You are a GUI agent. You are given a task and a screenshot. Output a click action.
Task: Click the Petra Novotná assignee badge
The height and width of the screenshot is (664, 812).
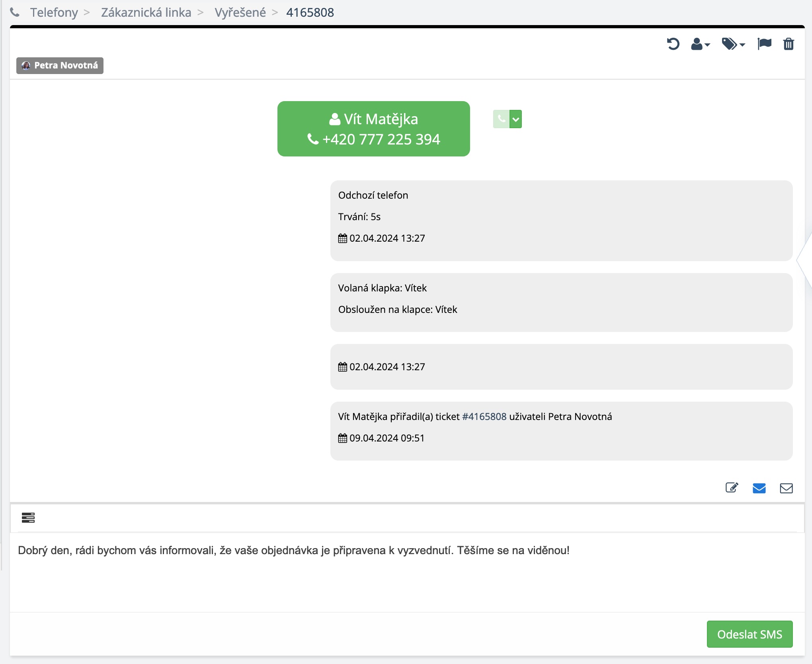click(60, 65)
